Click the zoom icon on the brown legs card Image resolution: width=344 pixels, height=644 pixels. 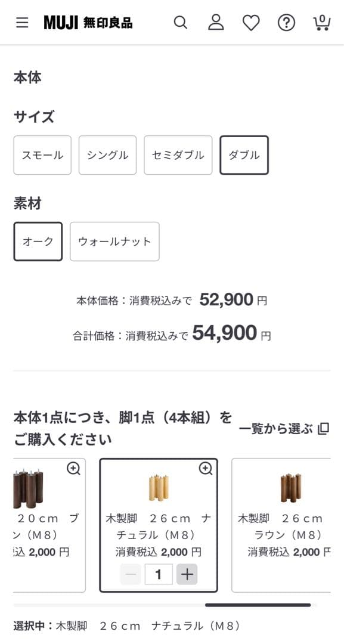tap(74, 469)
